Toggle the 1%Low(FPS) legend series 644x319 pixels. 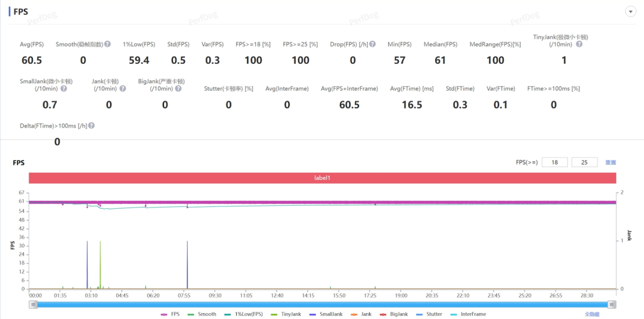click(x=242, y=314)
